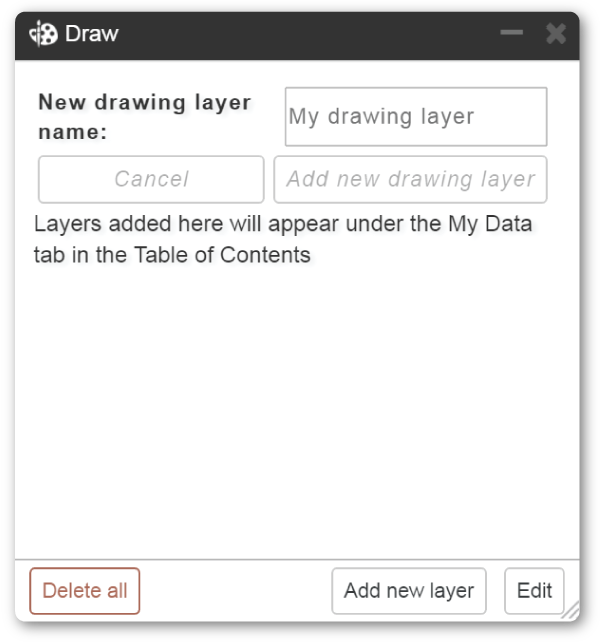The height and width of the screenshot is (642, 600).
Task: Click Edit beside Add new layer
Action: 534,591
